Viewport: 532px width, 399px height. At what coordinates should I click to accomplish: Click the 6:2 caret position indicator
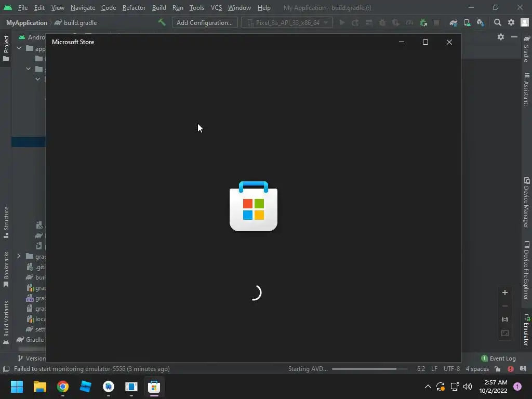[x=421, y=369]
